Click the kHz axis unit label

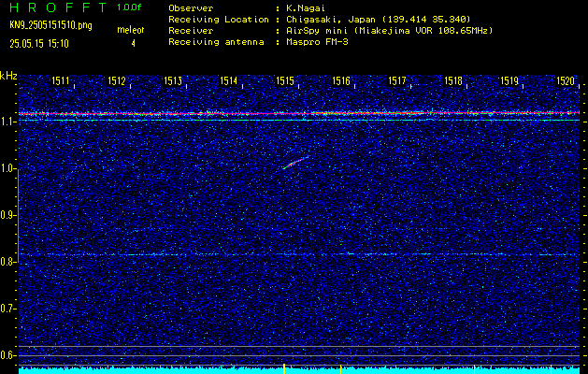(8, 76)
